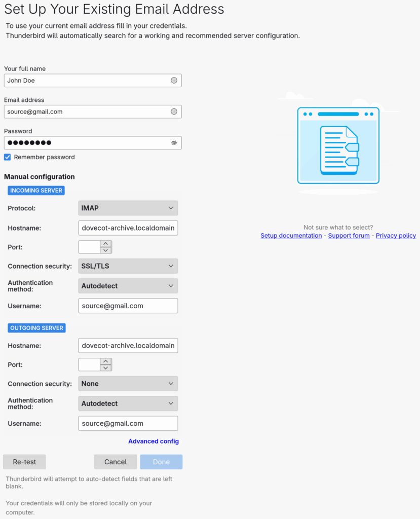Increase the outgoing server port number
The width and height of the screenshot is (420, 519).
(105, 361)
